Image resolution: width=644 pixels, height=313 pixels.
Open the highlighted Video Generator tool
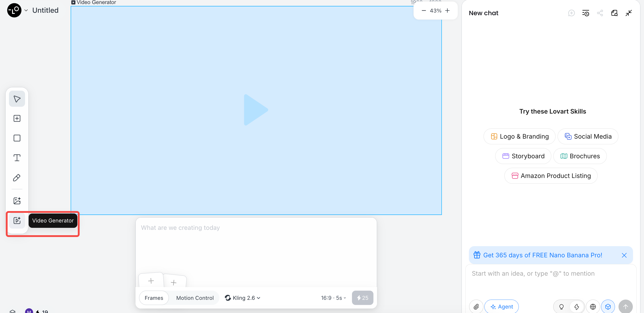17,220
